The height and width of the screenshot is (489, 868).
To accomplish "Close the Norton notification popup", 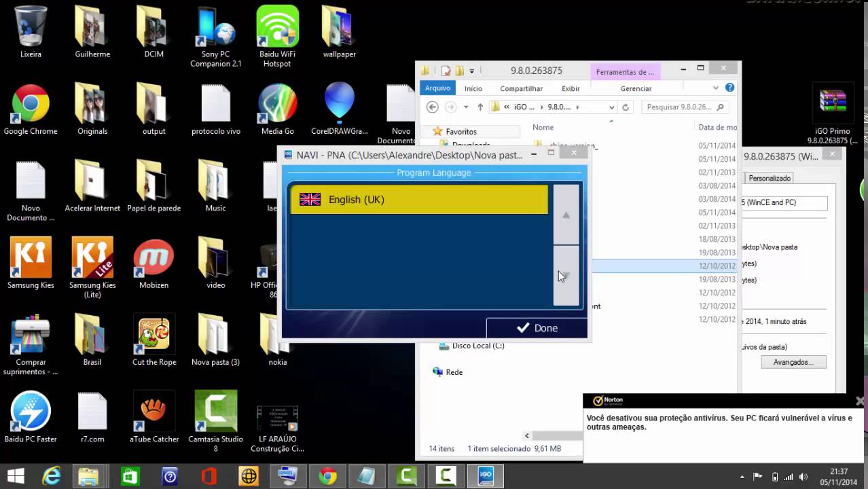I will [x=859, y=401].
